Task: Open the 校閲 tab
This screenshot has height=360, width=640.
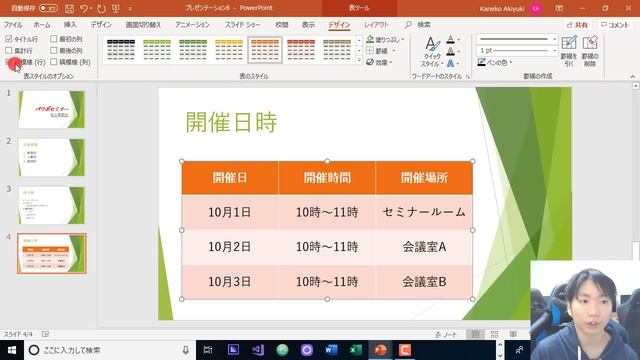Action: coord(282,24)
